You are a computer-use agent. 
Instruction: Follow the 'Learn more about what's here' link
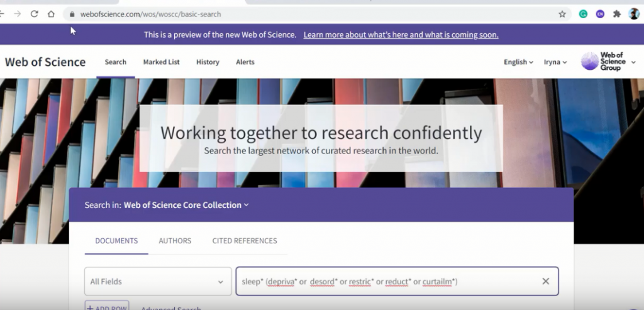pyautogui.click(x=401, y=35)
